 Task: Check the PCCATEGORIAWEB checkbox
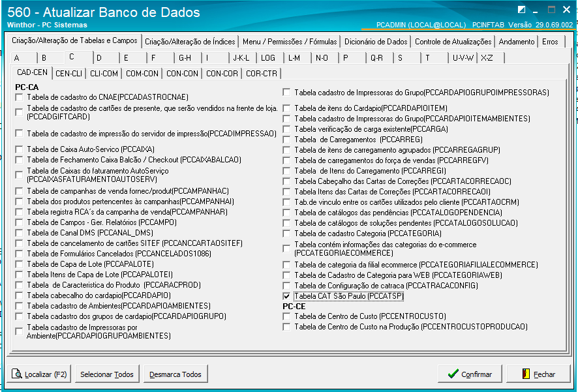[286, 275]
